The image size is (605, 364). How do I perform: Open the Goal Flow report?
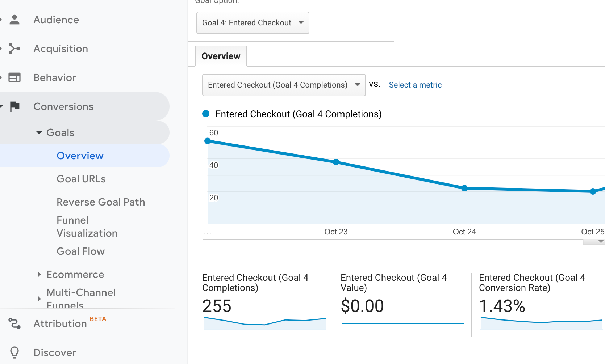coord(80,251)
